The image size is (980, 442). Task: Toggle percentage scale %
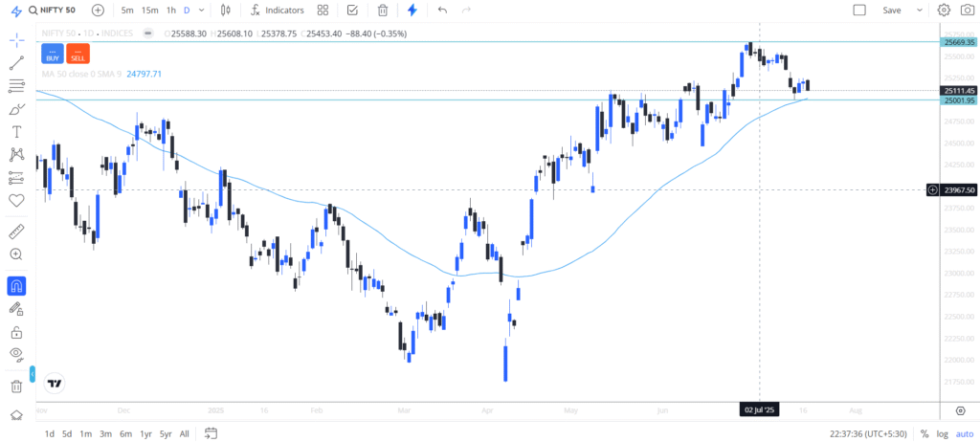924,433
